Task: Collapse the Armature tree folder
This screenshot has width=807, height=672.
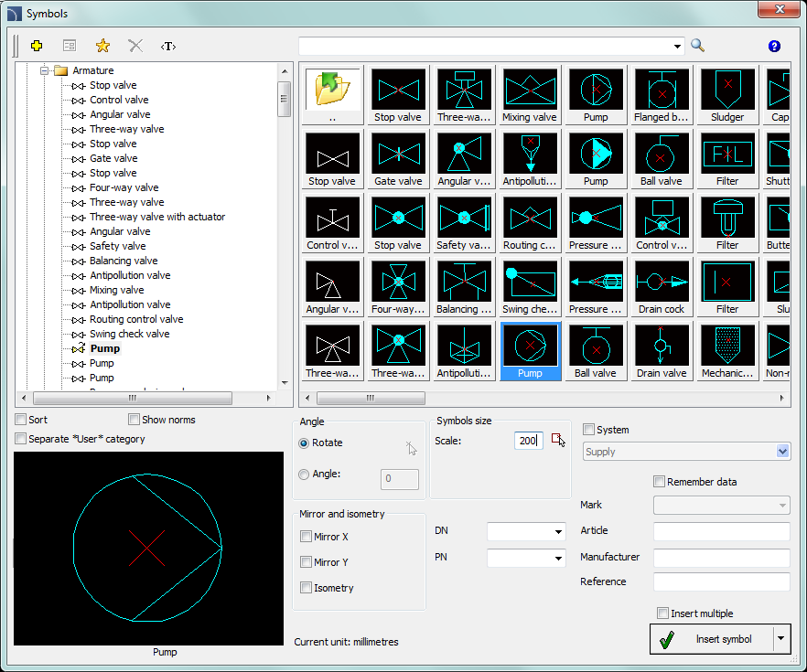Action: 43,70
